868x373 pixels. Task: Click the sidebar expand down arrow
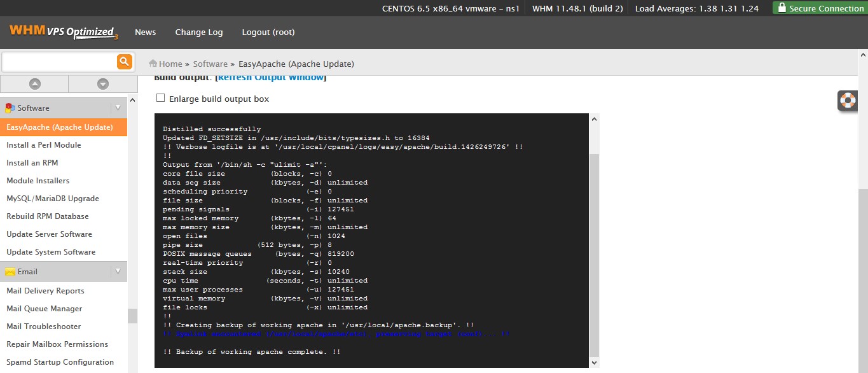point(103,83)
